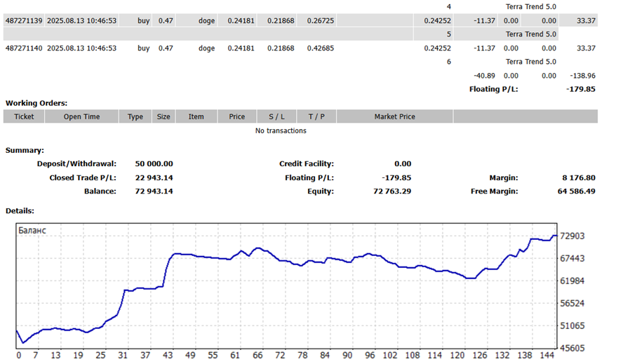623x364 pixels.
Task: Click the Deposit/Withdrawal label
Action: click(x=76, y=163)
